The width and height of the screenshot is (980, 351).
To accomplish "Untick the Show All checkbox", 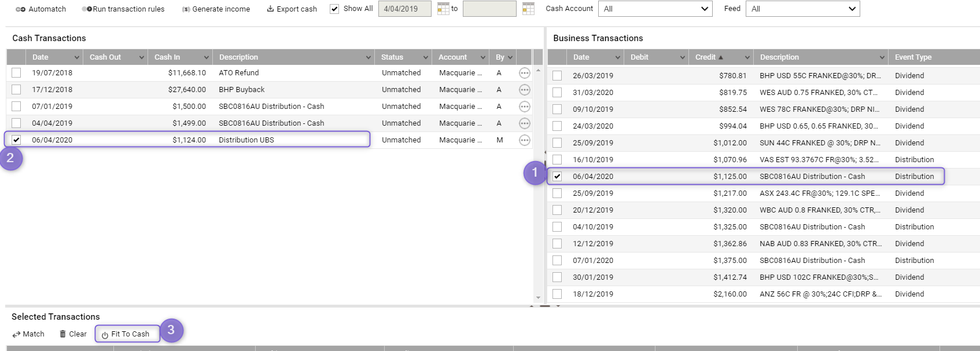I will [x=334, y=9].
